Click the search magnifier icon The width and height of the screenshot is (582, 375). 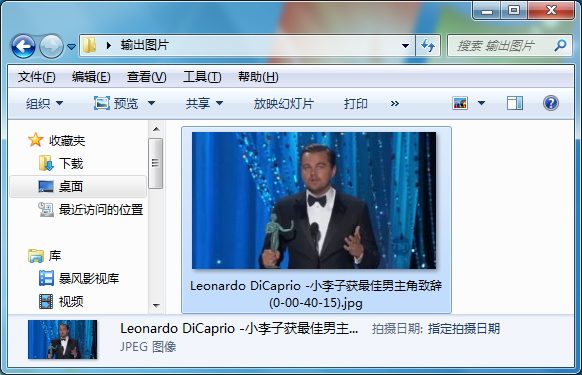coord(560,46)
